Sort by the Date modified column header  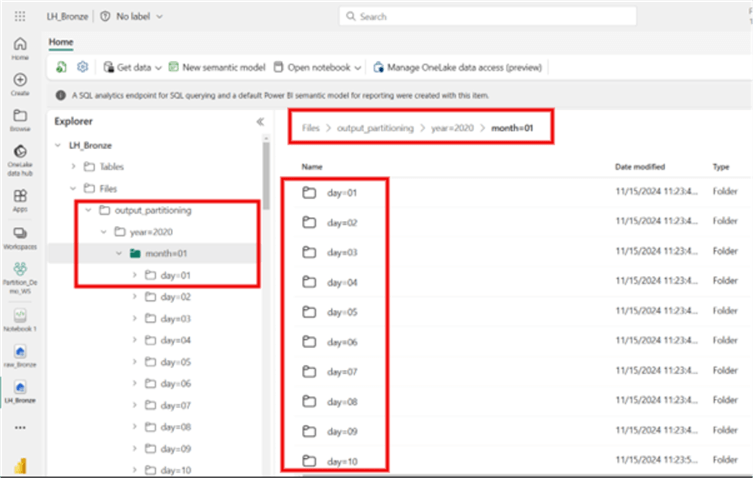tap(640, 167)
